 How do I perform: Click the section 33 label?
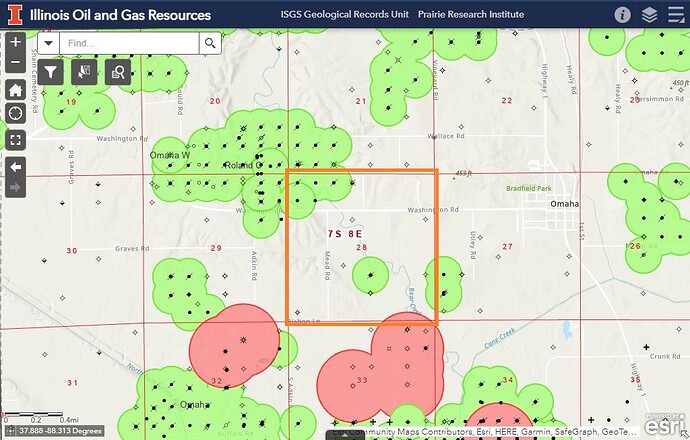(x=362, y=380)
